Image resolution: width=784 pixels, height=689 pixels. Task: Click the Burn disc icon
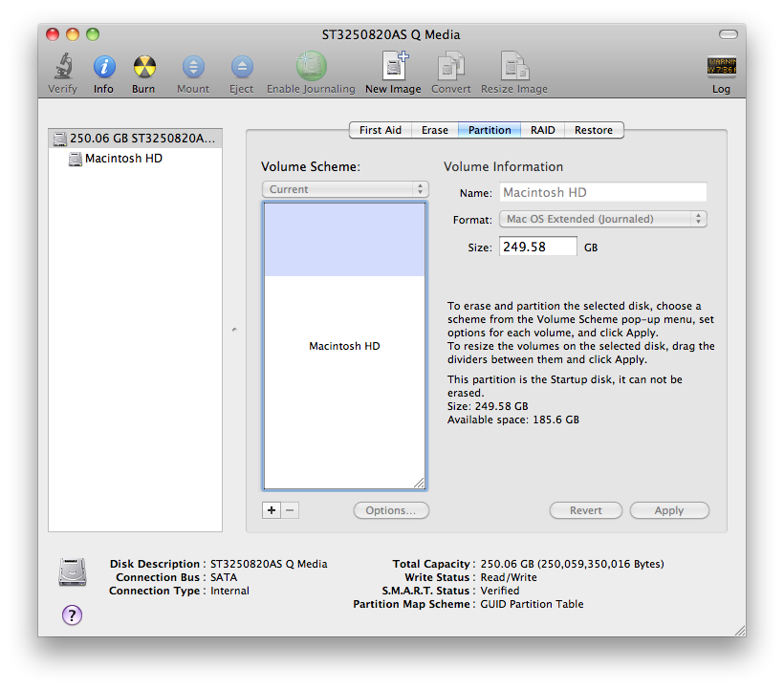click(144, 67)
